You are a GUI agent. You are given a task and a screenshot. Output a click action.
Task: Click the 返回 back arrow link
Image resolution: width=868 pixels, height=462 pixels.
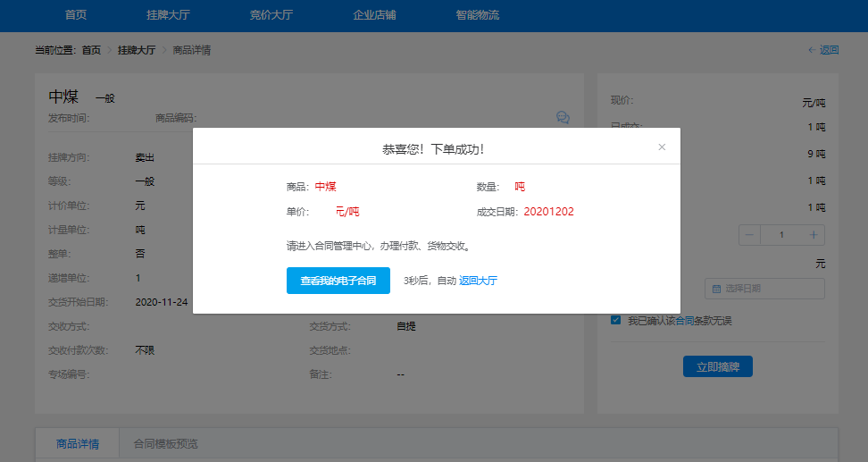(x=823, y=50)
